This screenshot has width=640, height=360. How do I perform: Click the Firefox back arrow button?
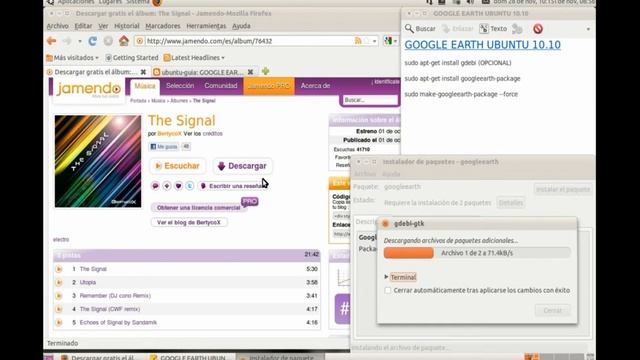point(51,41)
